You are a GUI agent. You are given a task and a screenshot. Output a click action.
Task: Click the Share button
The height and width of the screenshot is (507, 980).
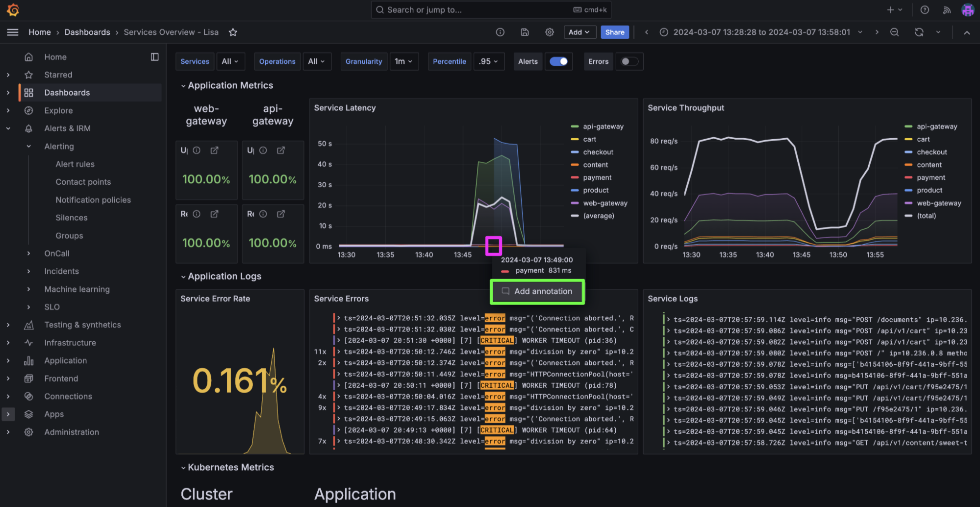tap(614, 32)
